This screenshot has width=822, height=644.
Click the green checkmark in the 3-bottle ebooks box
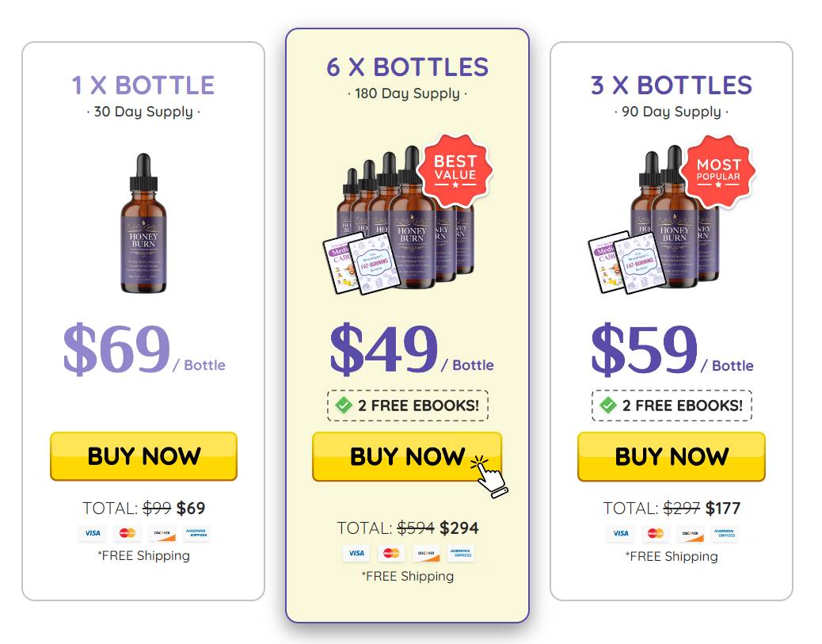click(607, 406)
